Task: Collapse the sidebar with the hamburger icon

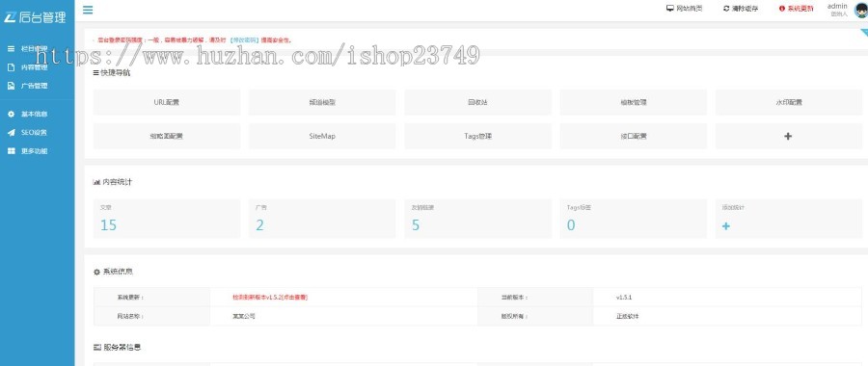Action: tap(88, 10)
